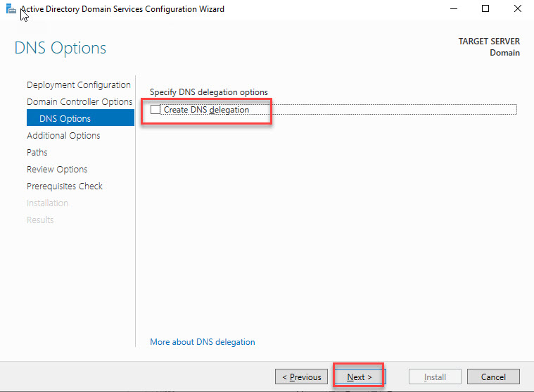
Task: Go to Domain Controller Options step
Action: point(79,101)
